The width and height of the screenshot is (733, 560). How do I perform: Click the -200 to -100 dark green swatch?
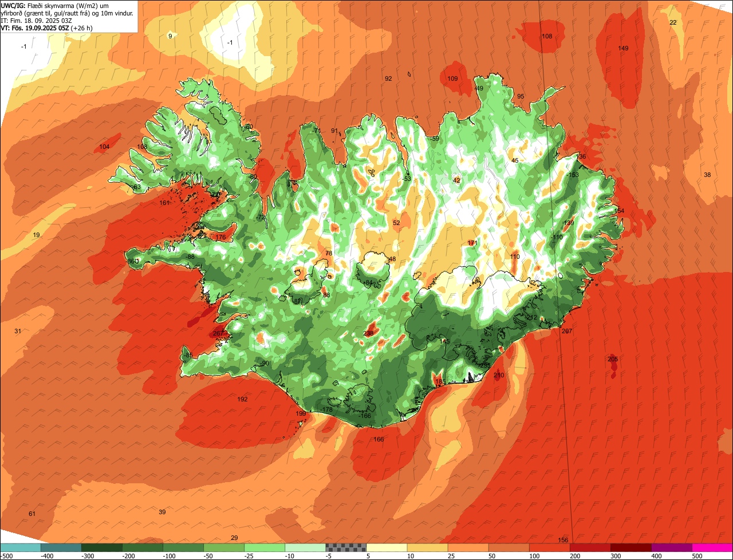(143, 547)
